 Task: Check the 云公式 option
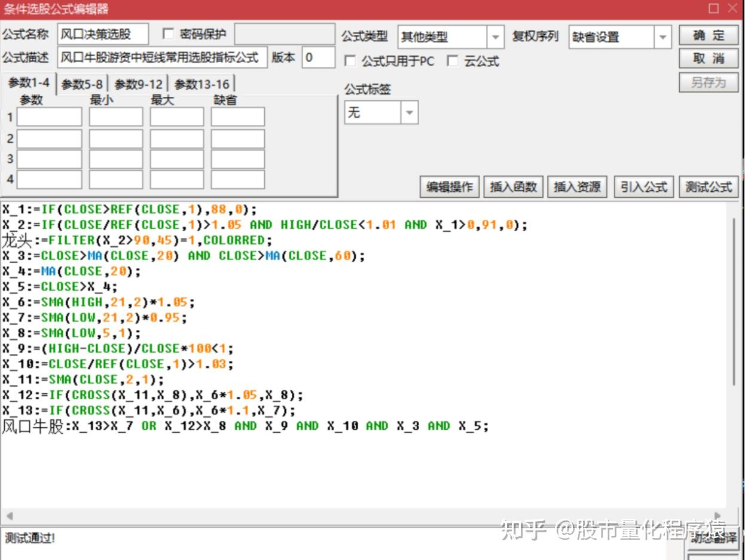(453, 61)
